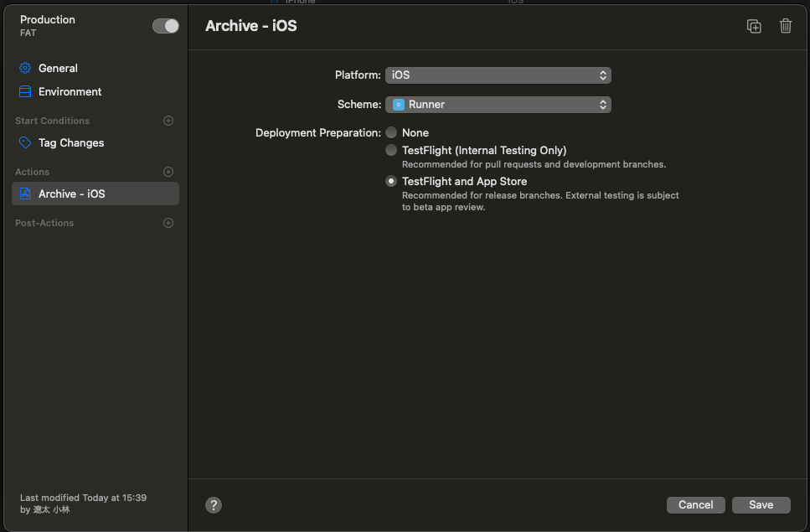Click the Archive - iOS page title

click(251, 26)
